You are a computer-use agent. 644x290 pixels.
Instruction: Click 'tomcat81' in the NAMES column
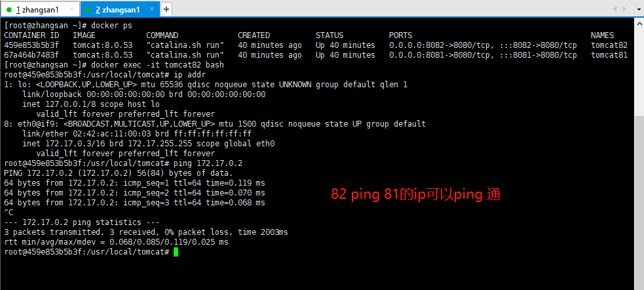pyautogui.click(x=609, y=55)
